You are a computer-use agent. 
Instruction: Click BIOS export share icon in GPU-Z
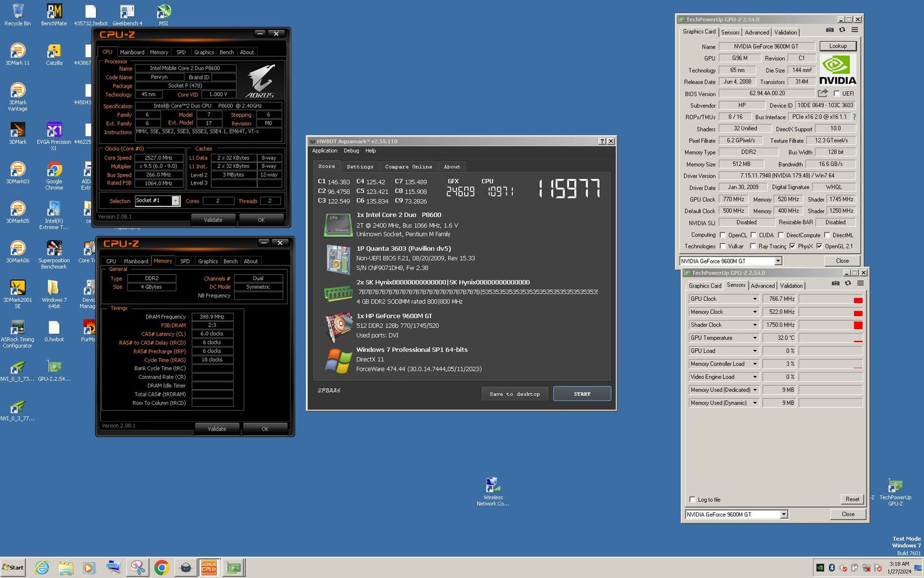823,93
